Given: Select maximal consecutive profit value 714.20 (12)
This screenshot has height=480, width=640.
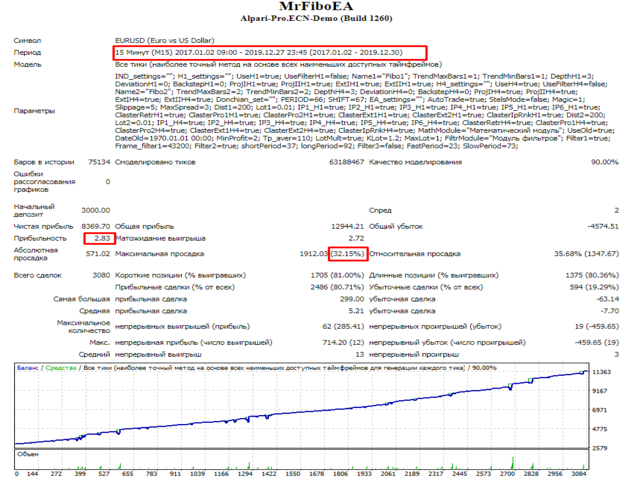Looking at the screenshot, I should point(343,343).
